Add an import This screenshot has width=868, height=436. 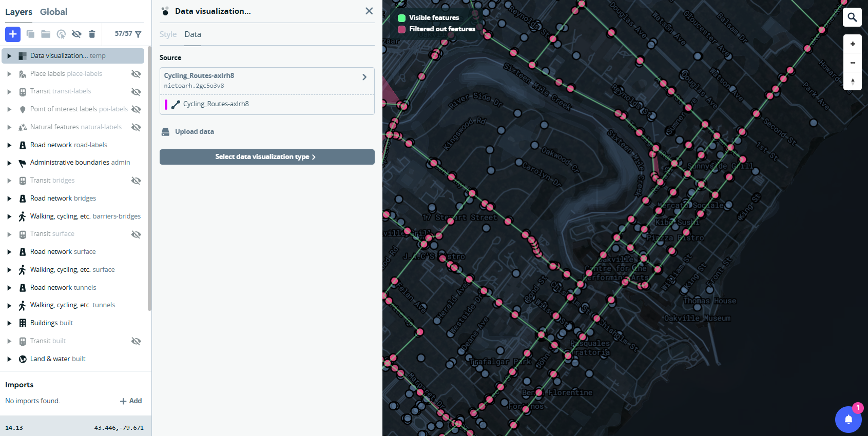pyautogui.click(x=131, y=401)
